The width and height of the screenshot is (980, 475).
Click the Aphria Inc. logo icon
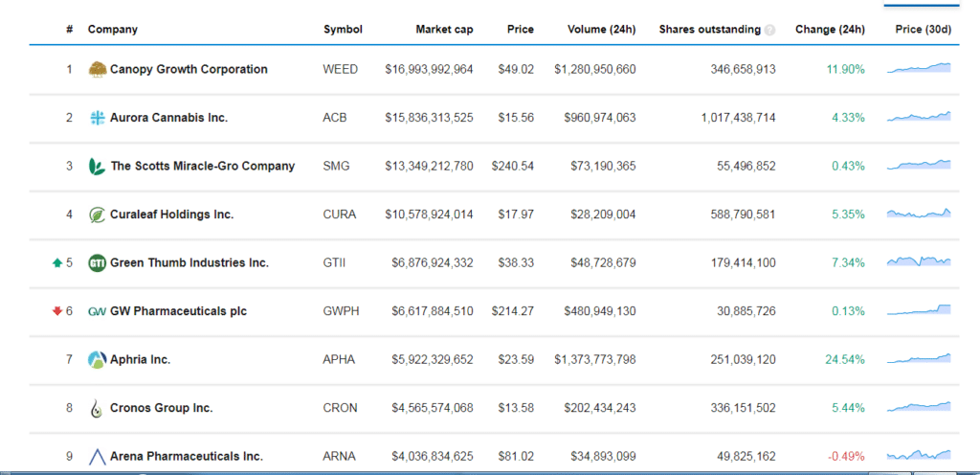click(98, 360)
